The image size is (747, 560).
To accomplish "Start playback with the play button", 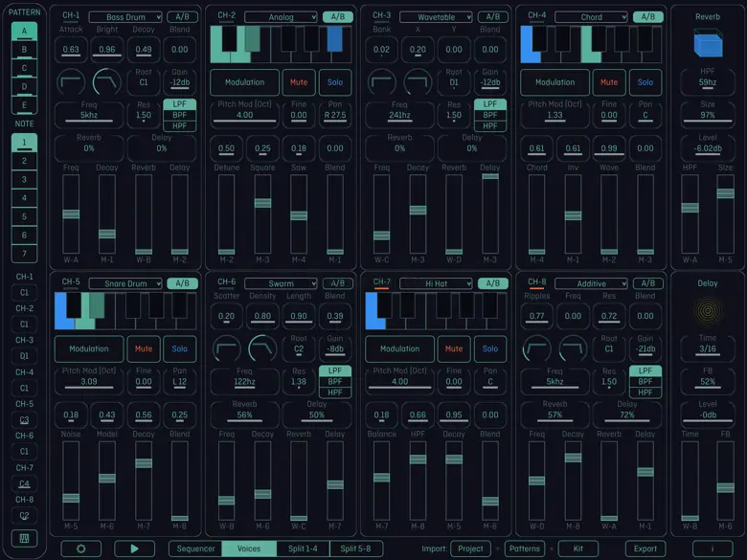I will click(134, 549).
